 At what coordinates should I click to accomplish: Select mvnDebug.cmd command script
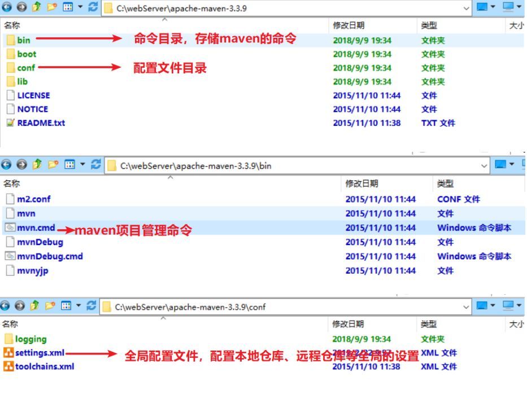click(x=44, y=256)
